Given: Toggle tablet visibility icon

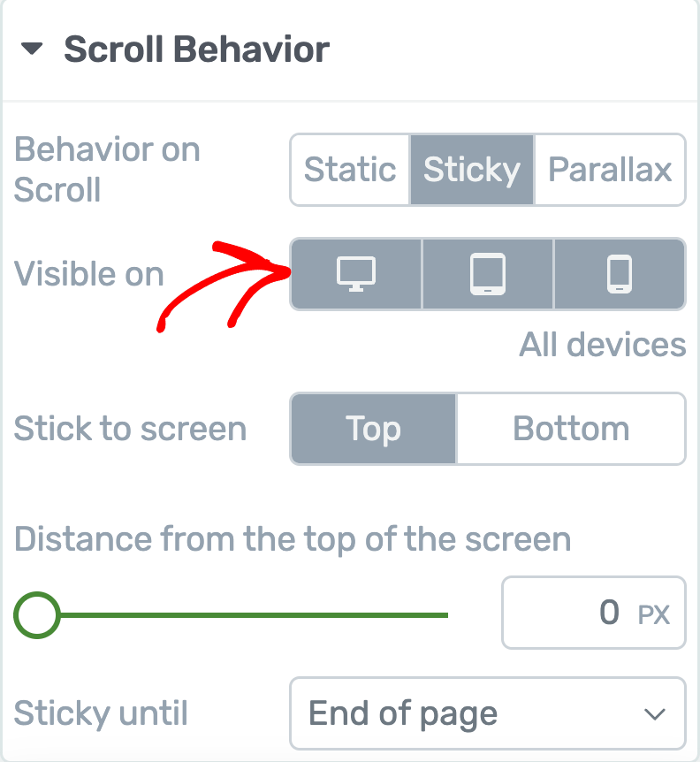Looking at the screenshot, I should [488, 274].
